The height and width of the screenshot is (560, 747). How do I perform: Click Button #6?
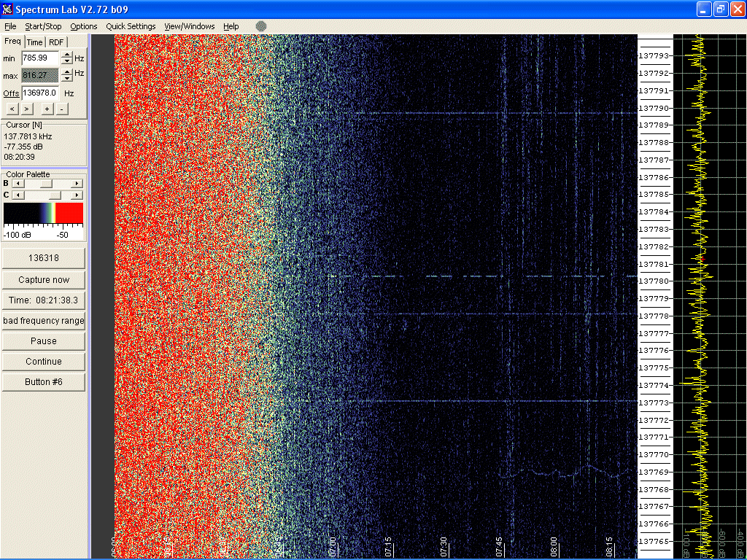44,382
